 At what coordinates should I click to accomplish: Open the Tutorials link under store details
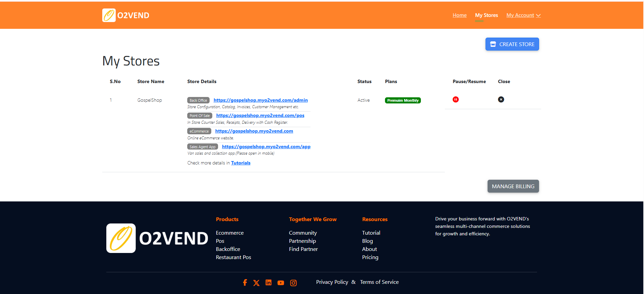241,163
